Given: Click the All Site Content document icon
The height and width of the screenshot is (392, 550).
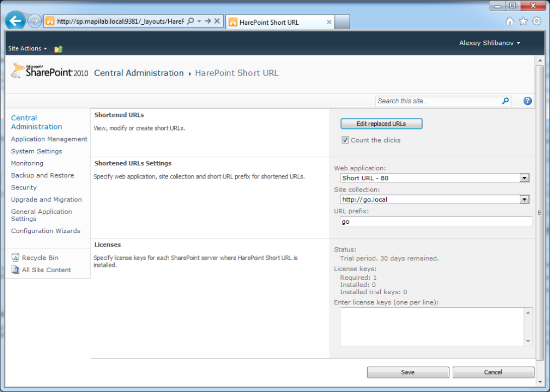Looking at the screenshot, I should pos(15,270).
